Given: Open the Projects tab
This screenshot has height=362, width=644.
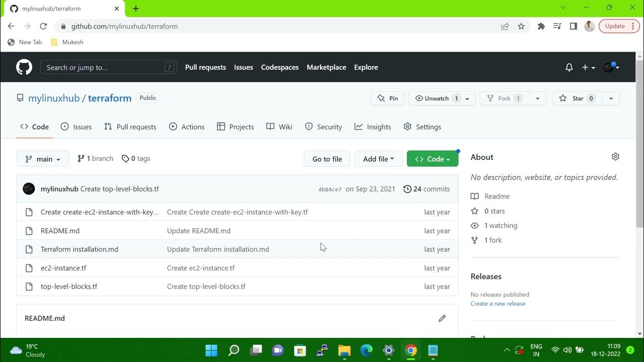Looking at the screenshot, I should point(235,127).
